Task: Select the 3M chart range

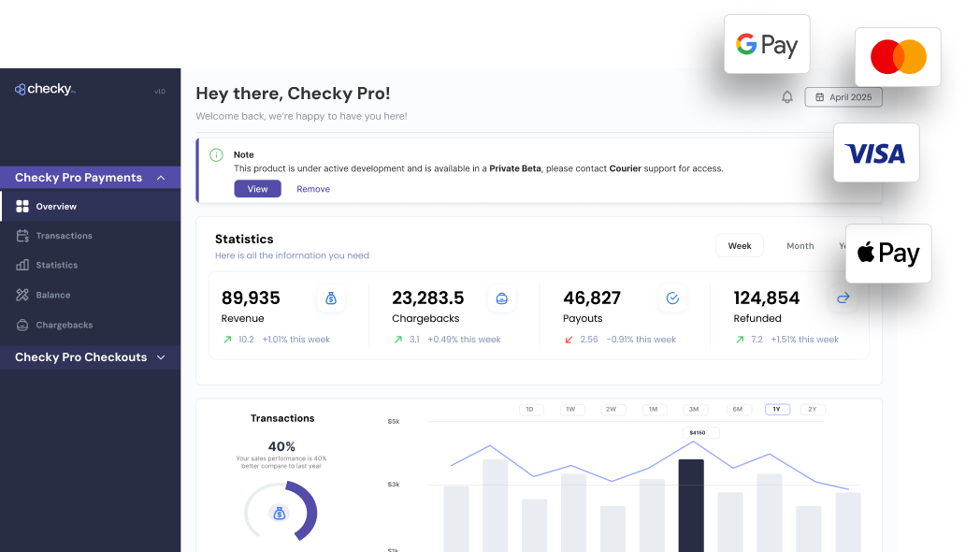Action: pyautogui.click(x=695, y=410)
